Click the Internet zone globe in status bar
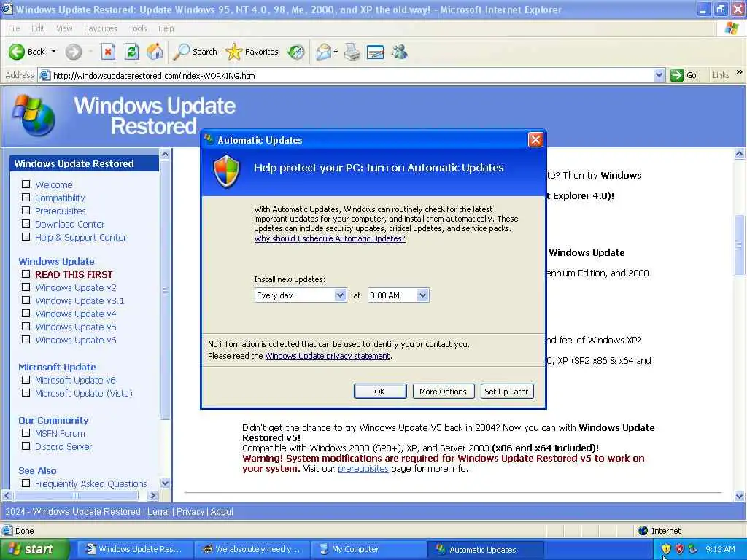Viewport: 747px width, 560px height. [x=643, y=531]
